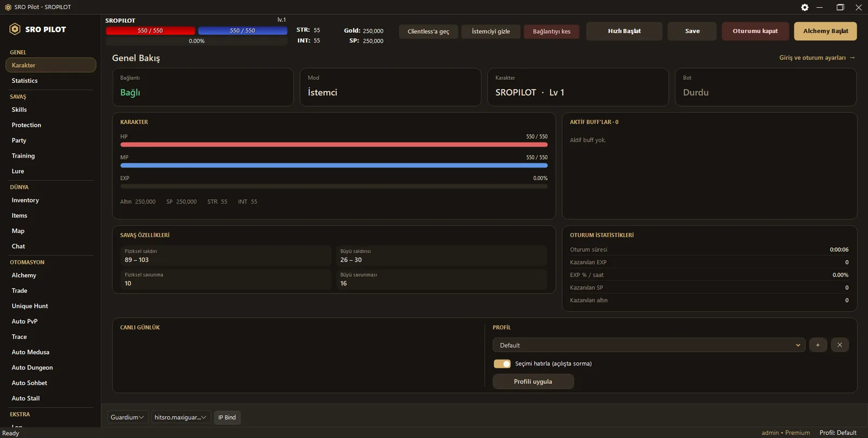
Task: Click Profili uygula button
Action: pos(533,382)
